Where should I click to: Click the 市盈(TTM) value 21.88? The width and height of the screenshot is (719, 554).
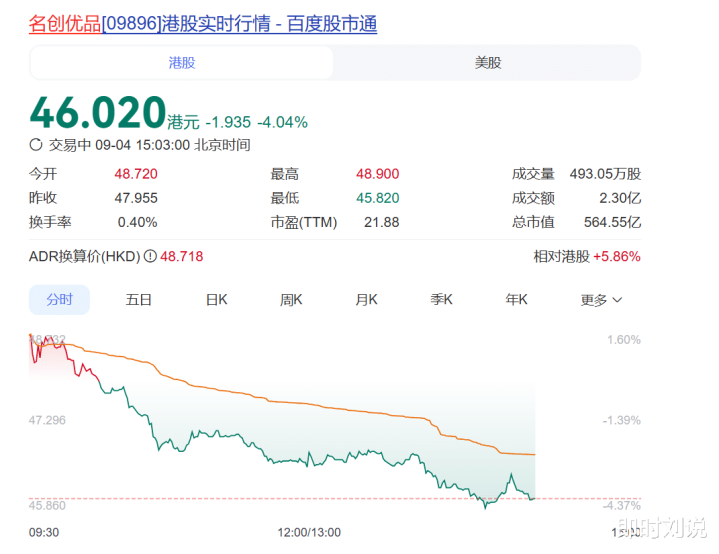tap(382, 222)
